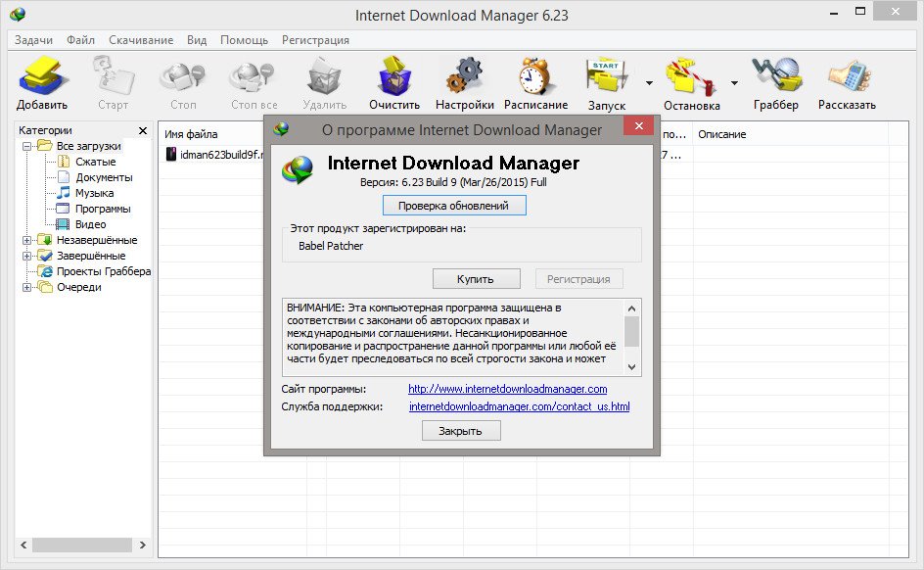Click the Видео film icon

pos(63,224)
